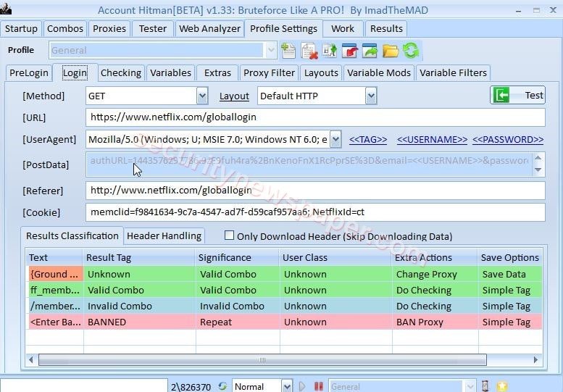Select the Results Classification tab
This screenshot has height=392, width=563.
click(x=72, y=235)
